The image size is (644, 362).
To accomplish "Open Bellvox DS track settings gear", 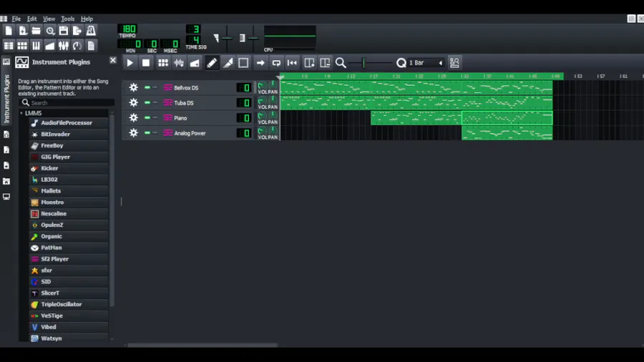I will coord(134,87).
